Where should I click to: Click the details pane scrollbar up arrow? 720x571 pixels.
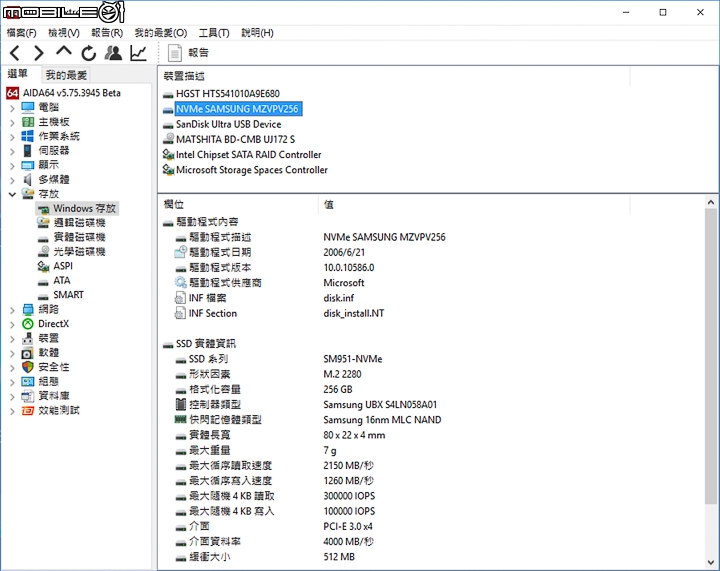[711, 202]
